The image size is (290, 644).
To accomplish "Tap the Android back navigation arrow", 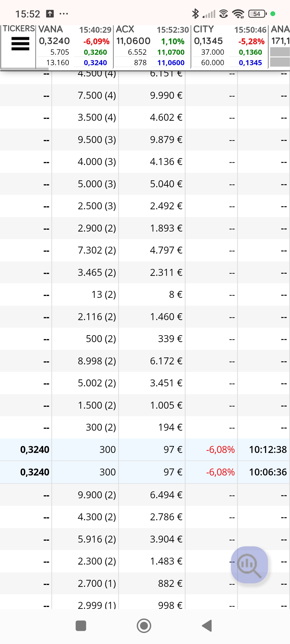I will [x=207, y=626].
